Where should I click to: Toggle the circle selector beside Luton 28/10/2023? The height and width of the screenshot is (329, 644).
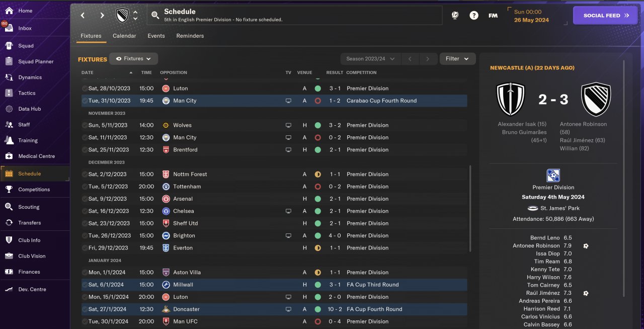coord(85,89)
